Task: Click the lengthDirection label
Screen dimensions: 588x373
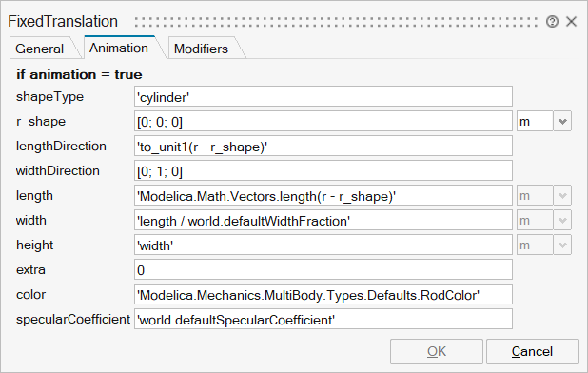Action: [x=61, y=147]
